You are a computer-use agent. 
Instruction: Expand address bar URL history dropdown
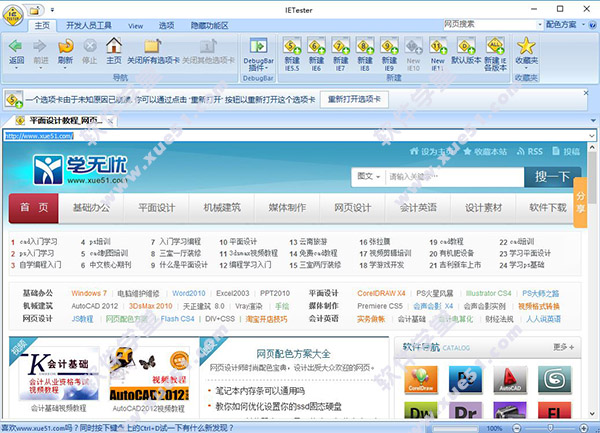tap(592, 136)
